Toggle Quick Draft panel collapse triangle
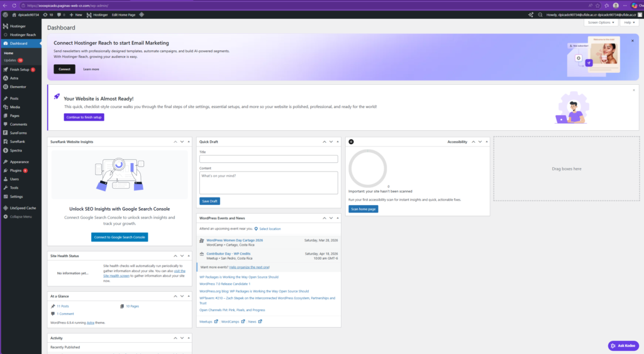Image resolution: width=644 pixels, height=354 pixels. (338, 141)
